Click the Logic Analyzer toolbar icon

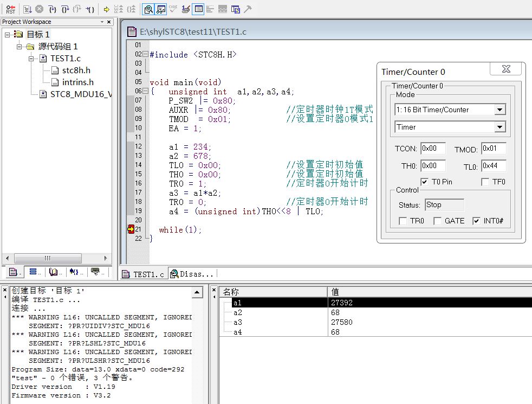[x=223, y=9]
